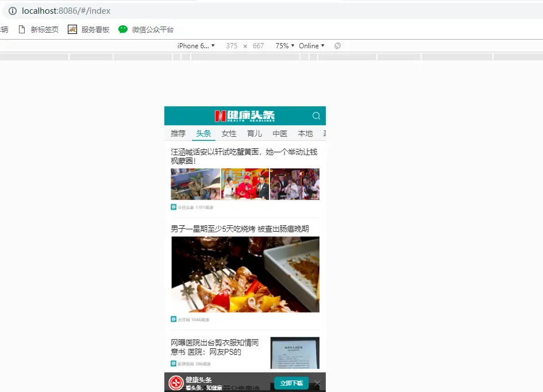Switch to the 中医 tab

coord(280,134)
